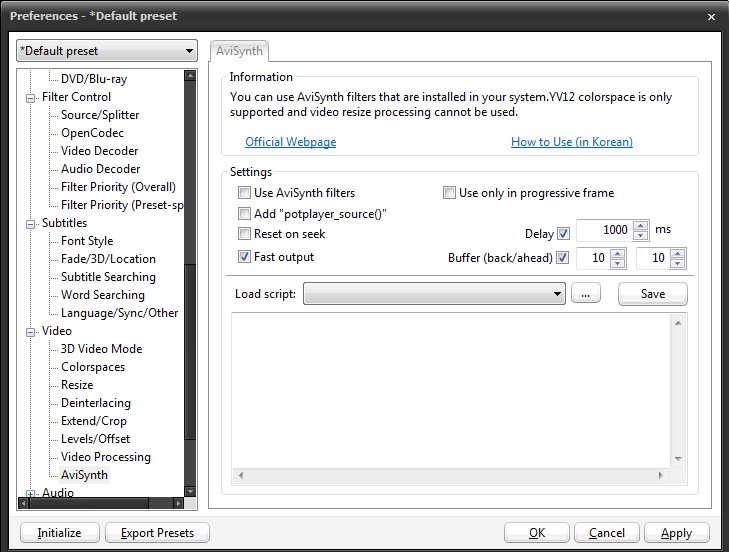Image resolution: width=729 pixels, height=552 pixels.
Task: Close the Preferences window
Action: pyautogui.click(x=711, y=17)
